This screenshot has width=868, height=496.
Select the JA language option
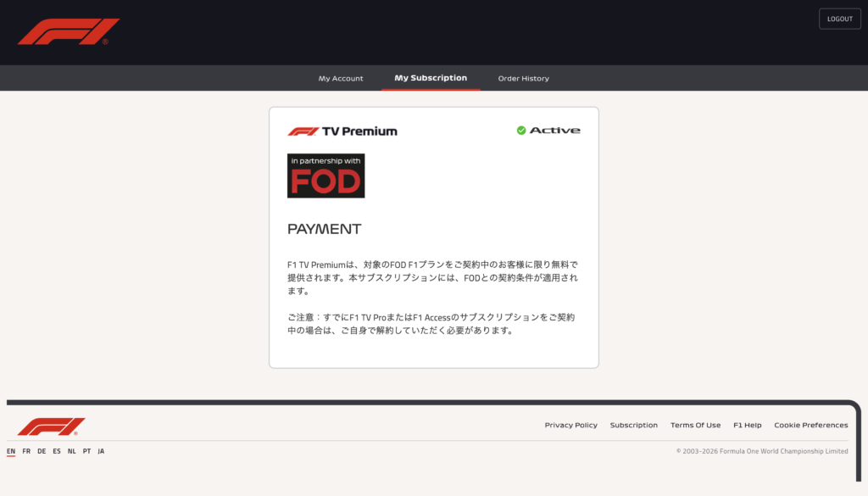[101, 451]
